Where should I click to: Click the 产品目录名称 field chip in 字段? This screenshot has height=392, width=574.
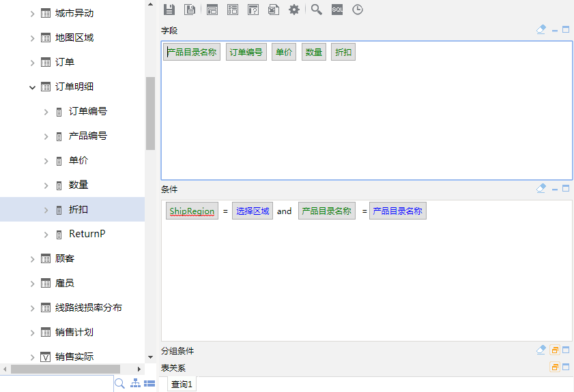click(192, 52)
